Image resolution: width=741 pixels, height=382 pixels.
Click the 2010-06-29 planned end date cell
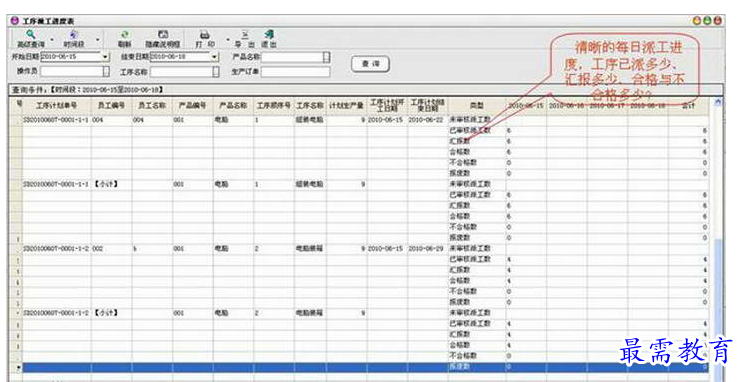point(428,249)
